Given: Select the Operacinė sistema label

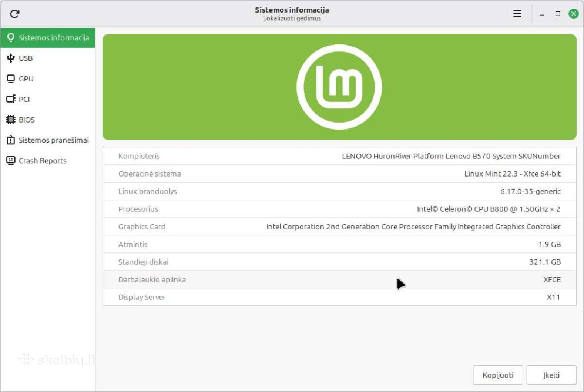Looking at the screenshot, I should pos(149,174).
